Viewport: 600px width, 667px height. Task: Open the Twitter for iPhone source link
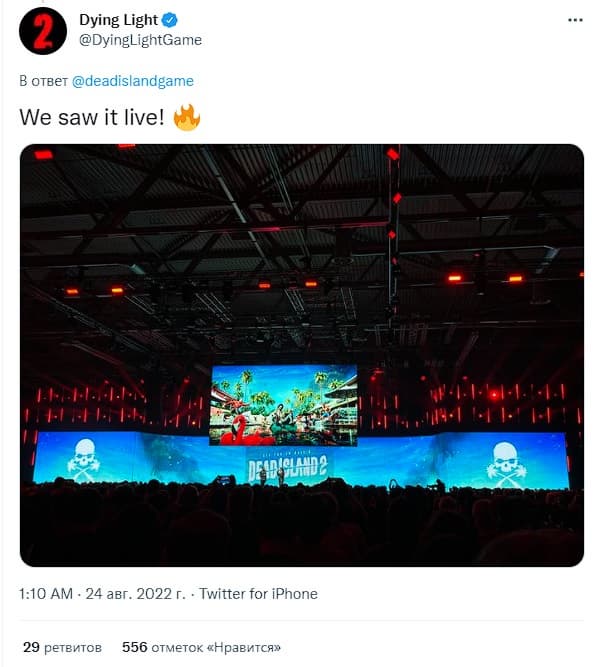pos(258,593)
